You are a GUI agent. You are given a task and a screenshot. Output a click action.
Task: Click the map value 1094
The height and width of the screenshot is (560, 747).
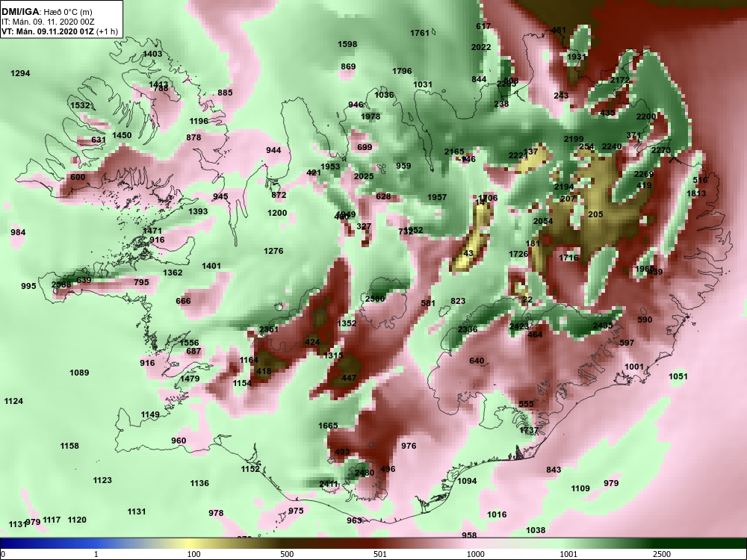click(x=467, y=481)
